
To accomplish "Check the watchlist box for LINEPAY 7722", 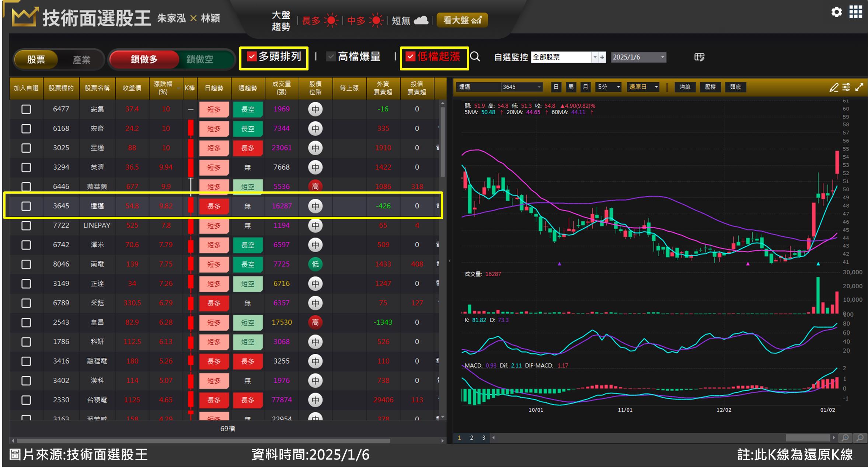I will [26, 225].
